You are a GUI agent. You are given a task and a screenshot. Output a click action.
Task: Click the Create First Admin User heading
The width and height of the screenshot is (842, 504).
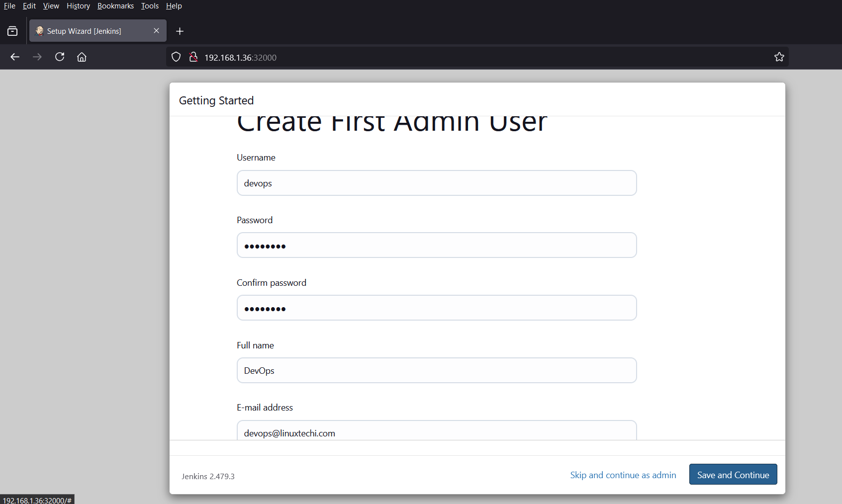(392, 124)
